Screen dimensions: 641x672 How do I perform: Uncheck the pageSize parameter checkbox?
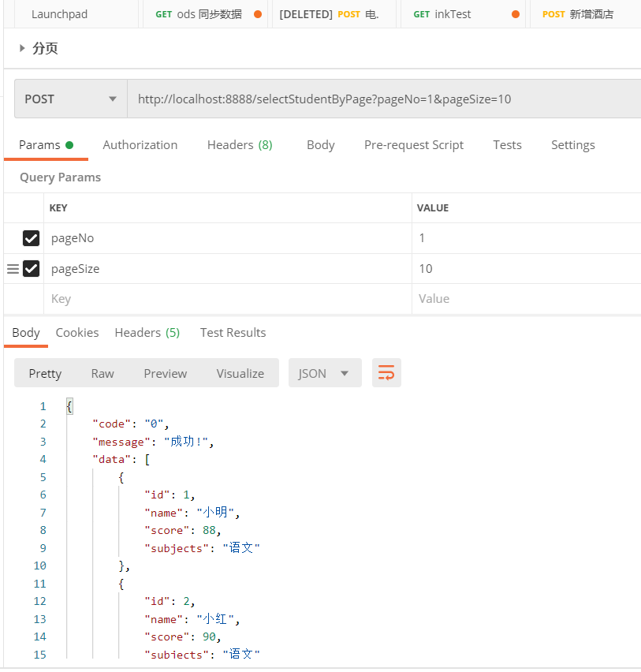tap(32, 269)
